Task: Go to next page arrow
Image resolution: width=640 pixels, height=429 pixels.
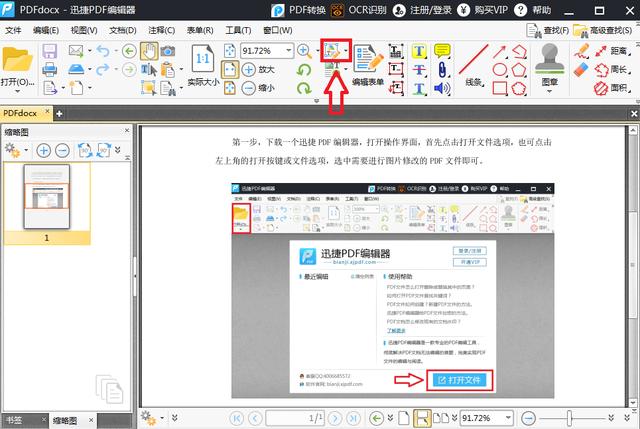Action: click(335, 418)
